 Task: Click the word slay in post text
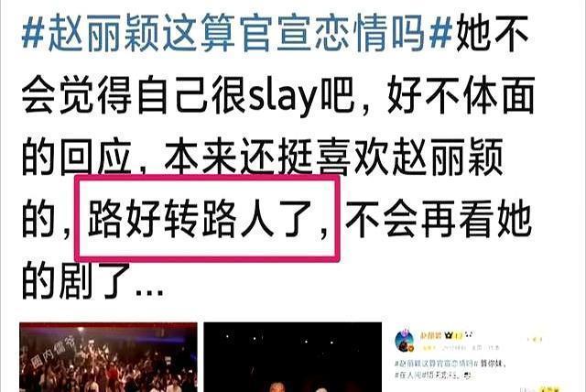pyautogui.click(x=283, y=96)
